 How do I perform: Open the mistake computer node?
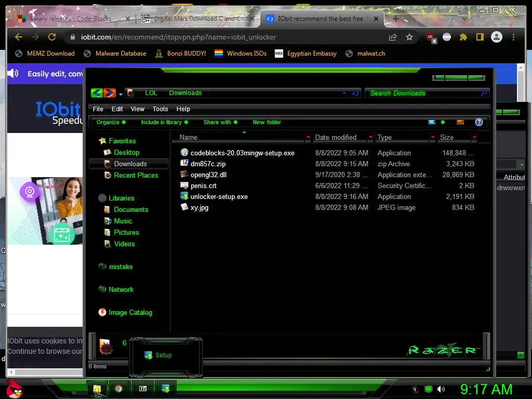pos(121,267)
